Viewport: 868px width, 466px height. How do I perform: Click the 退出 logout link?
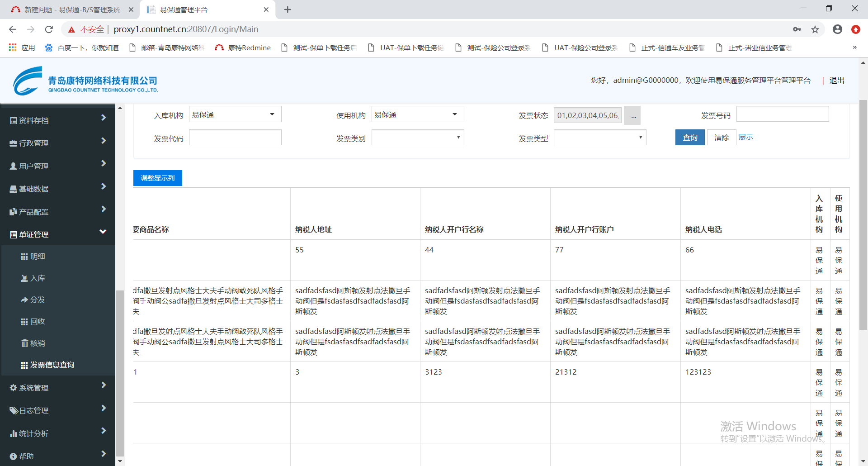click(x=836, y=81)
